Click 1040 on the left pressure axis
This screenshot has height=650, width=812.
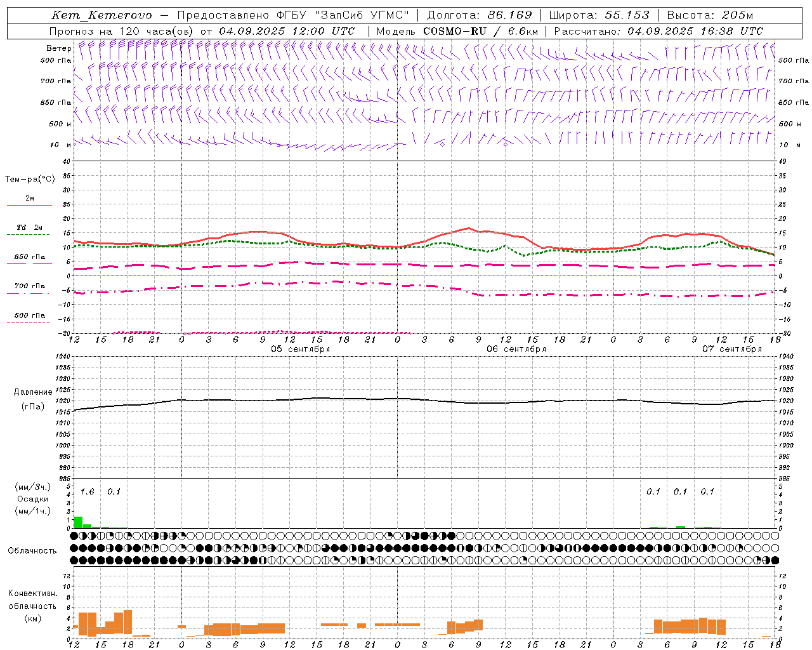63,356
